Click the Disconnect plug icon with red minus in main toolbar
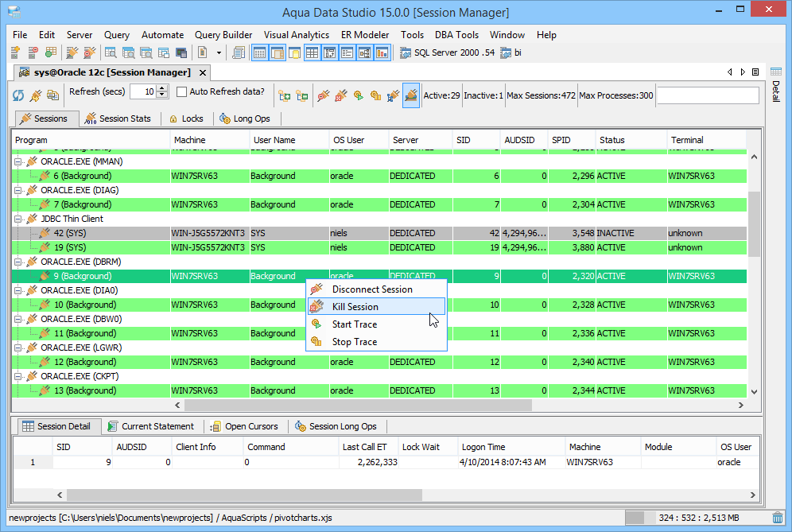The image size is (792, 532). (89, 52)
